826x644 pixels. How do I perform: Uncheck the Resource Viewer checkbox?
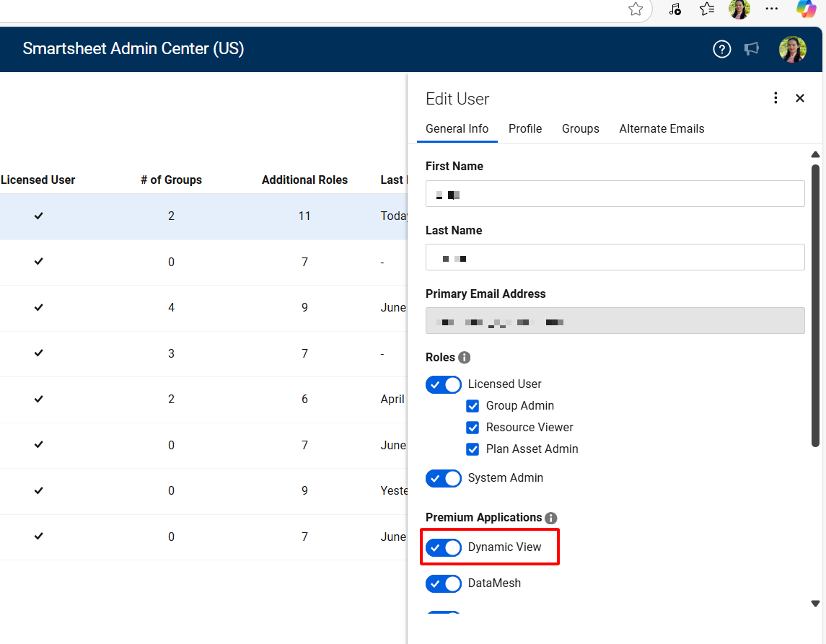point(473,428)
